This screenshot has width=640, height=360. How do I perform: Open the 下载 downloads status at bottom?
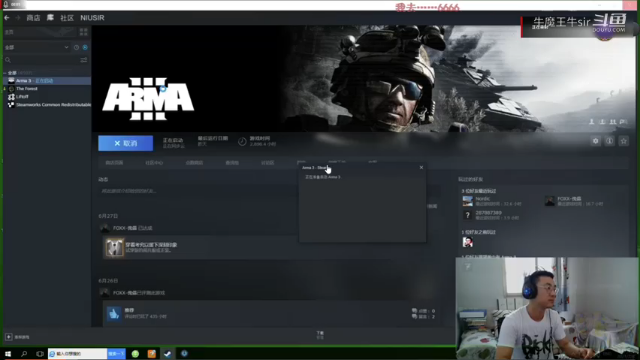(320, 335)
